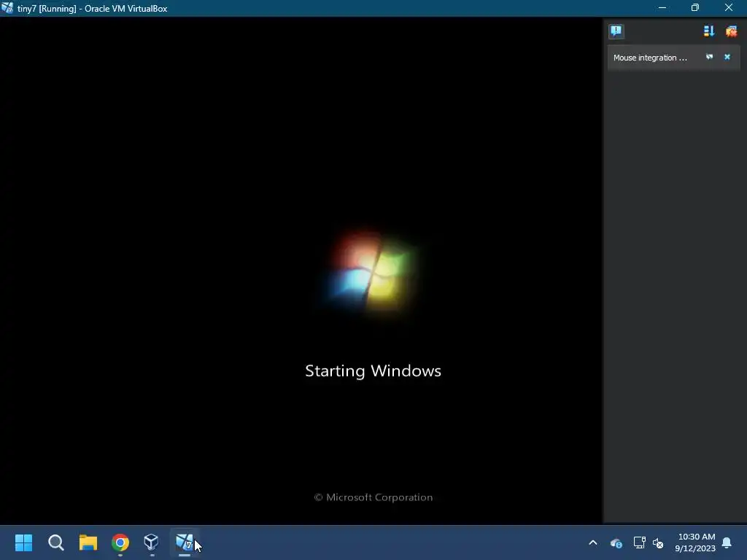Select the tiny7 VM taskbar icon

coord(185,542)
